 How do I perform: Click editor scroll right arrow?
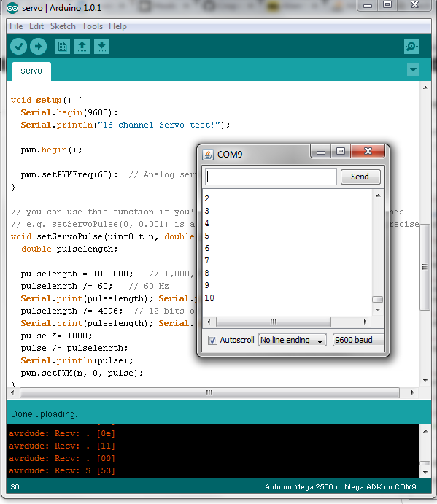click(413, 392)
